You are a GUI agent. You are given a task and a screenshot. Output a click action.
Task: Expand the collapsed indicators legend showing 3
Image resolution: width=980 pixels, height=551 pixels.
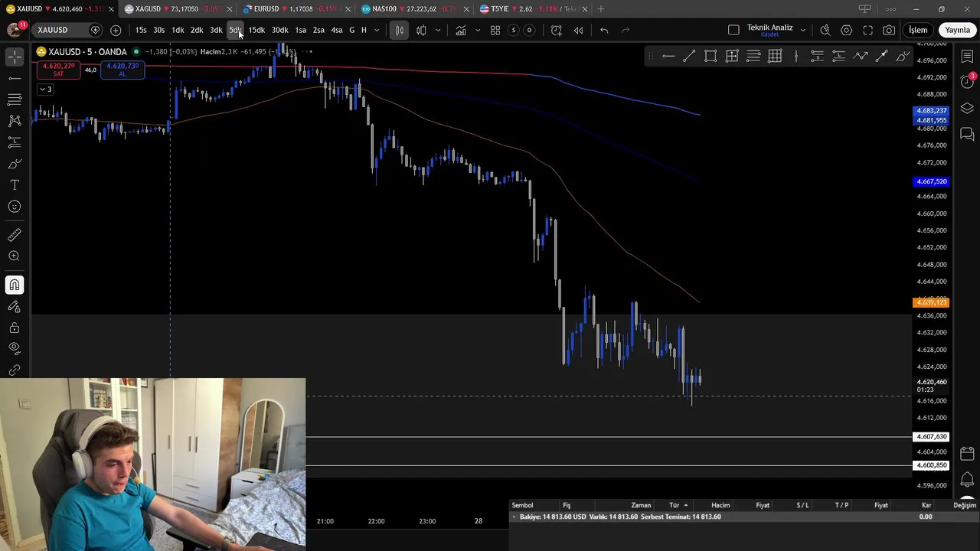[x=46, y=90]
